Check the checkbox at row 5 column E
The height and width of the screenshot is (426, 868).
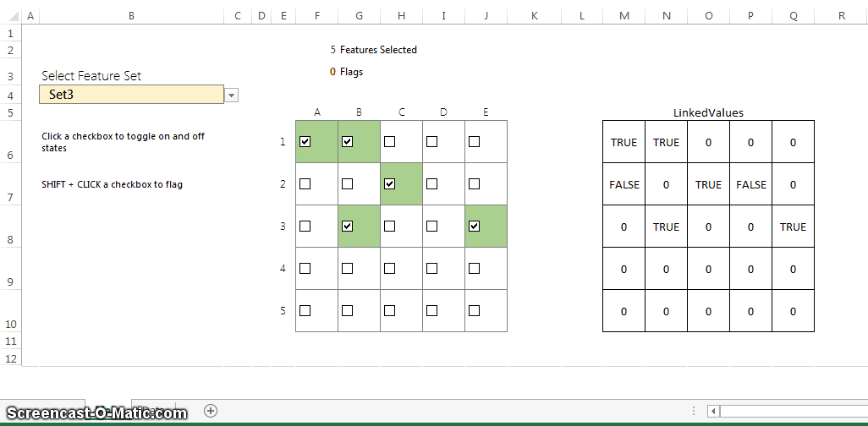474,310
